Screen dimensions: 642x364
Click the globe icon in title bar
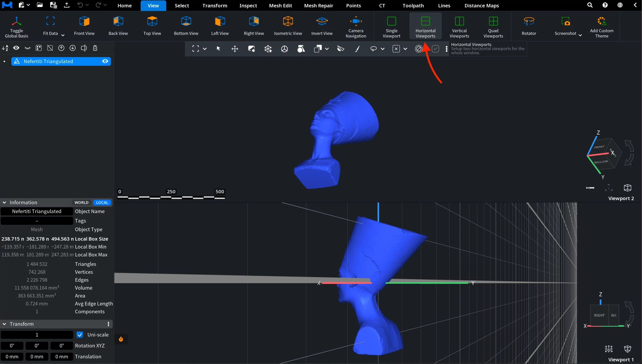coord(620,5)
